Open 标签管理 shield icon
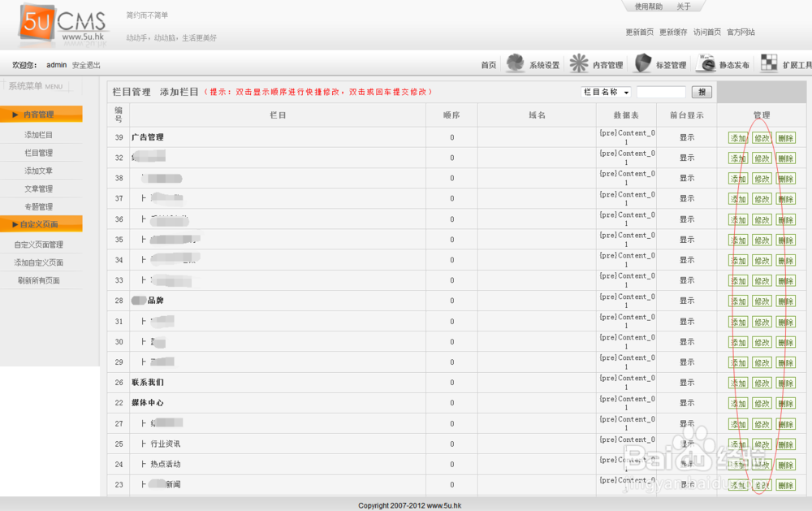The width and height of the screenshot is (812, 511). click(x=642, y=63)
